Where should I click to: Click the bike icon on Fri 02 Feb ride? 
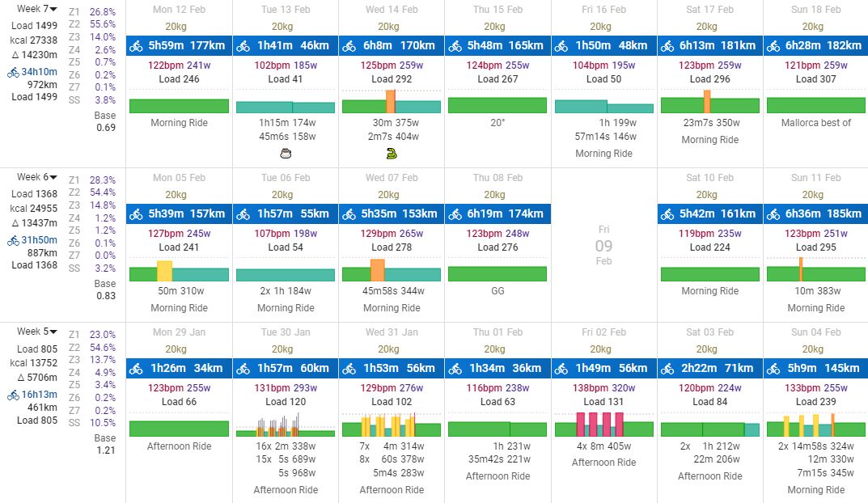561,369
